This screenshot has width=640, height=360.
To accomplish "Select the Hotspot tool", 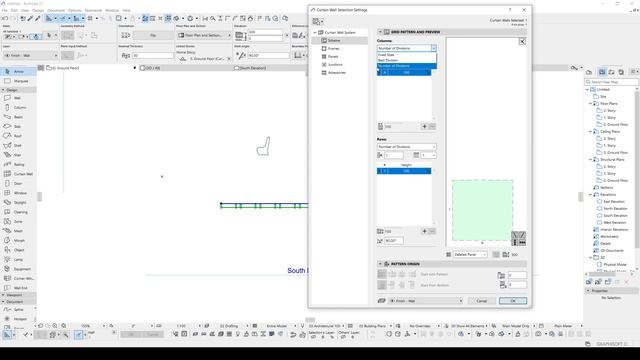I will [x=18, y=319].
